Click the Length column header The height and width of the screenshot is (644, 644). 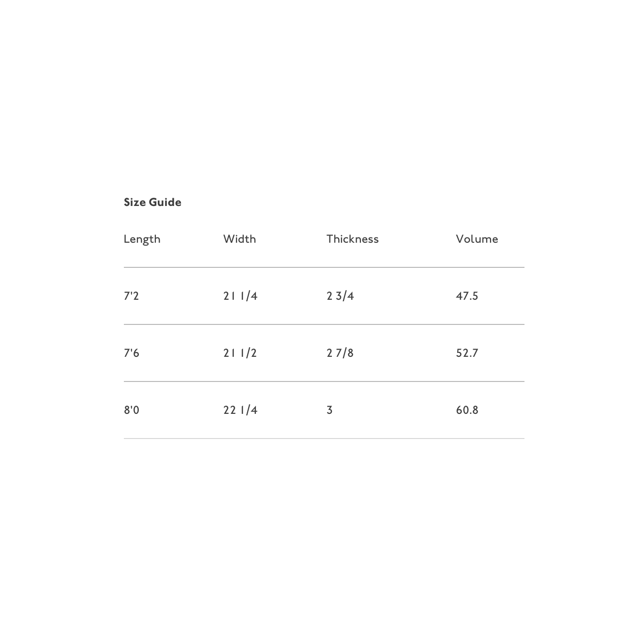(x=142, y=239)
